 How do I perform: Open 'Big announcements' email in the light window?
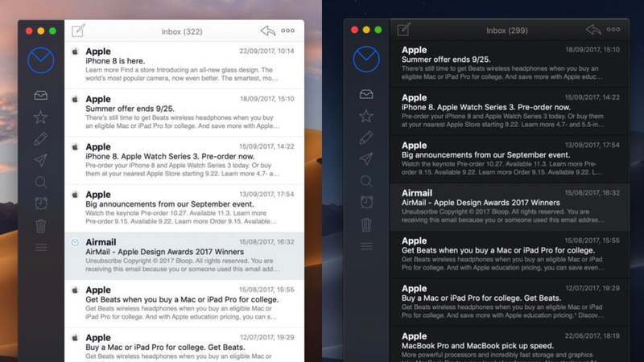click(184, 208)
